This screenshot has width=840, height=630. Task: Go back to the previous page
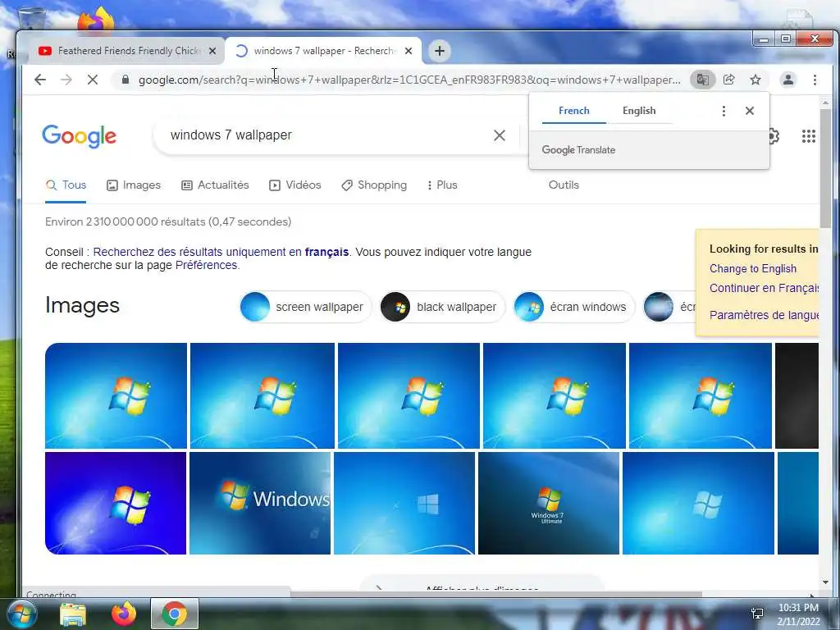pyautogui.click(x=40, y=80)
